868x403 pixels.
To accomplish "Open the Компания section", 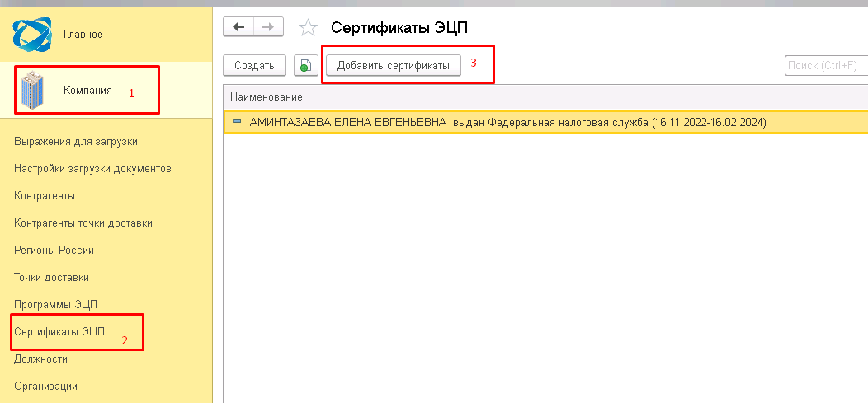I will (x=87, y=90).
